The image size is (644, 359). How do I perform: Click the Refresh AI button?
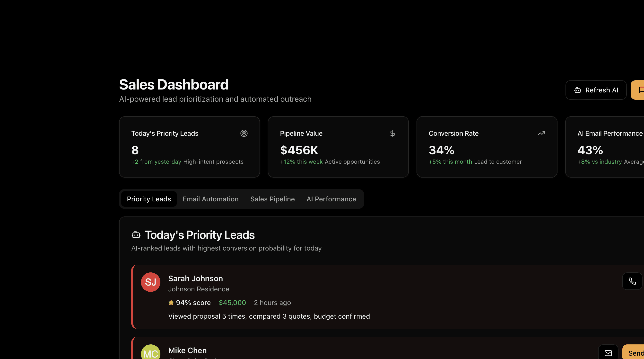pos(596,90)
